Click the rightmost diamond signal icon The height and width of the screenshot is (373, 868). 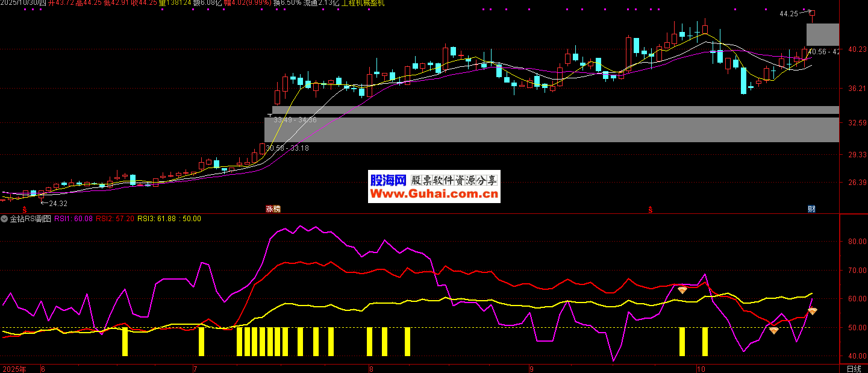[x=813, y=311]
